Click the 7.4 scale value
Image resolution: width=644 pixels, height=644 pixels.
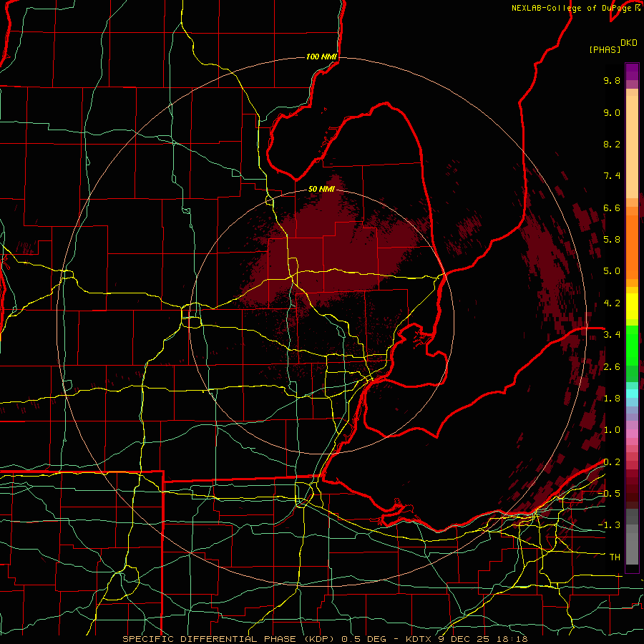pos(612,176)
